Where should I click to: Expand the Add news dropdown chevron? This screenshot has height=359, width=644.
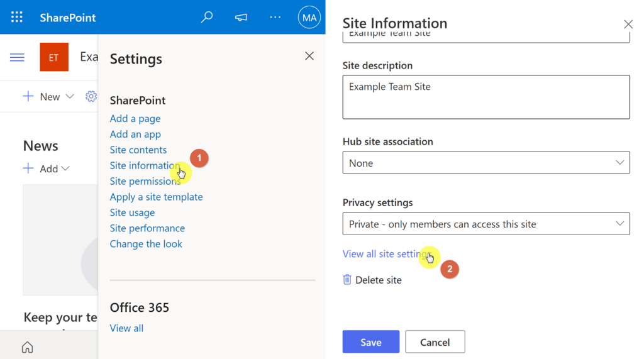pyautogui.click(x=65, y=168)
